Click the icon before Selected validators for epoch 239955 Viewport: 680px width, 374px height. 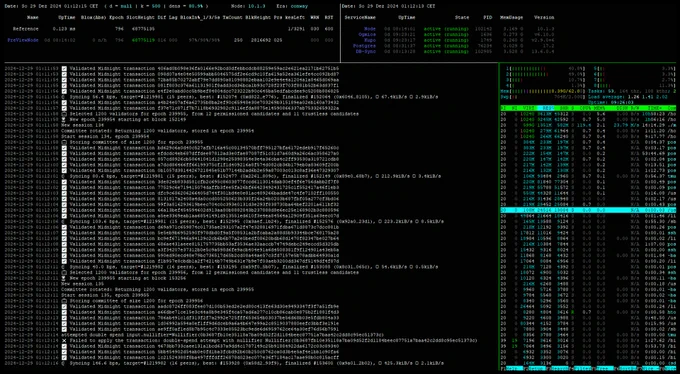tap(64, 114)
